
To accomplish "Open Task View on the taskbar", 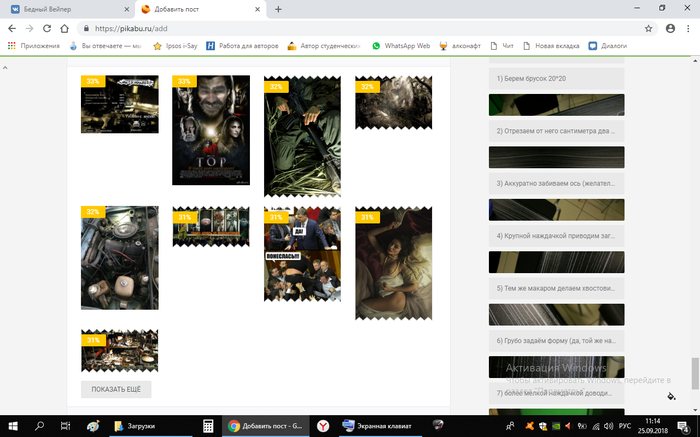I will pos(65,426).
